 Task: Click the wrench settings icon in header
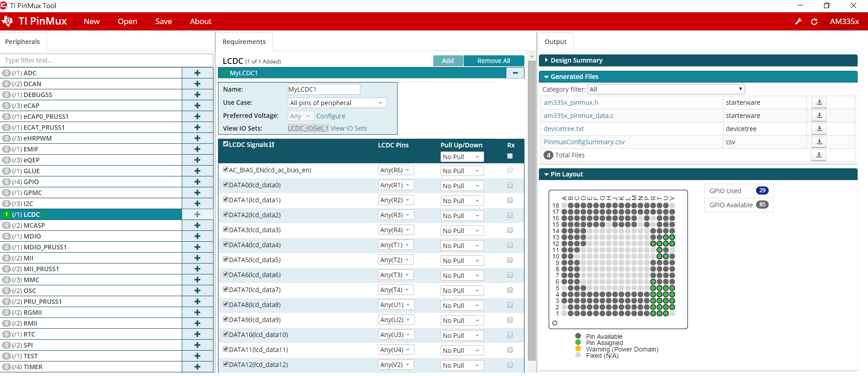coord(798,22)
